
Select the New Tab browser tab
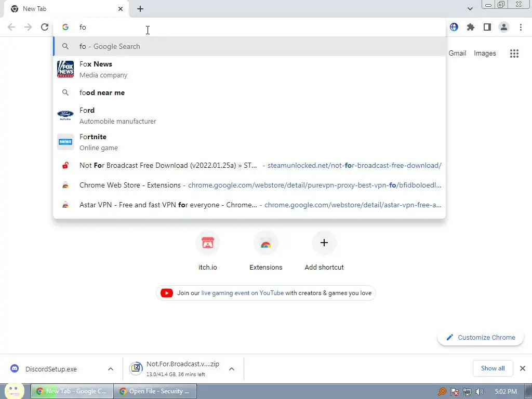point(66,9)
